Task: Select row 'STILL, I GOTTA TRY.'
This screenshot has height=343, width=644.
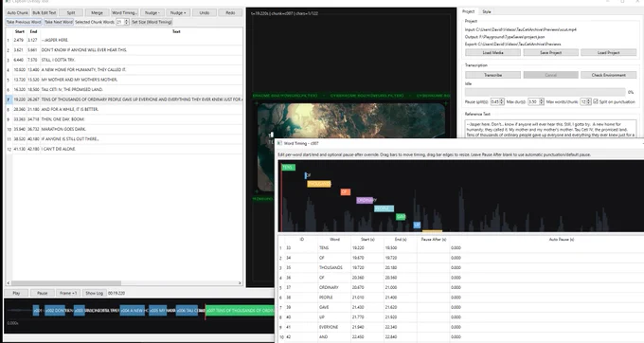Action: [123, 60]
